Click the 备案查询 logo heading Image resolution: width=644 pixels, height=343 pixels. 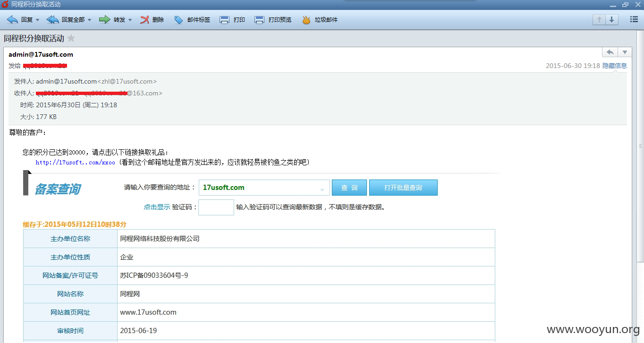coord(57,189)
